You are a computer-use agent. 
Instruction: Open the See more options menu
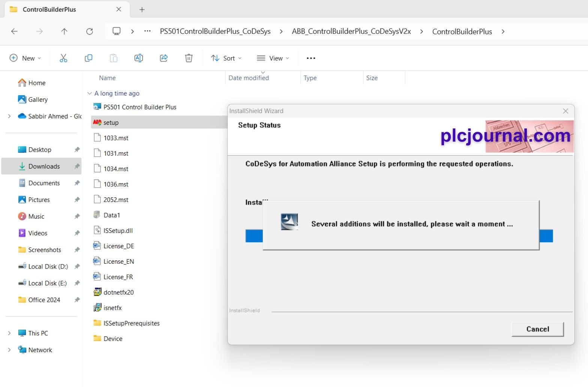tap(311, 58)
